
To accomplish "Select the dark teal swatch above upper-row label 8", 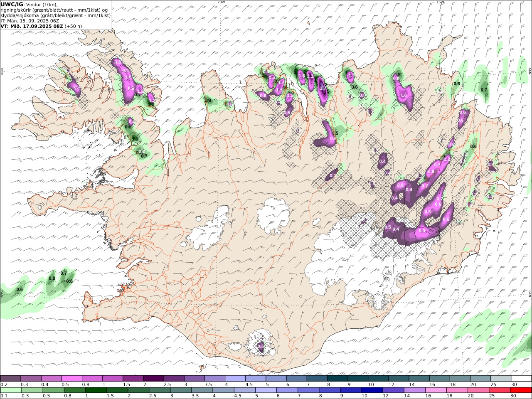I will pyautogui.click(x=337, y=378).
